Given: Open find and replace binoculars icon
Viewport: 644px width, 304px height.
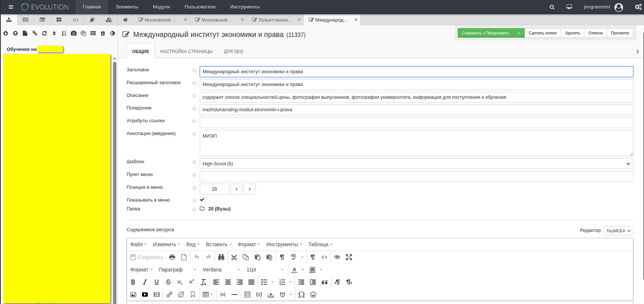Looking at the screenshot, I should point(221,257).
